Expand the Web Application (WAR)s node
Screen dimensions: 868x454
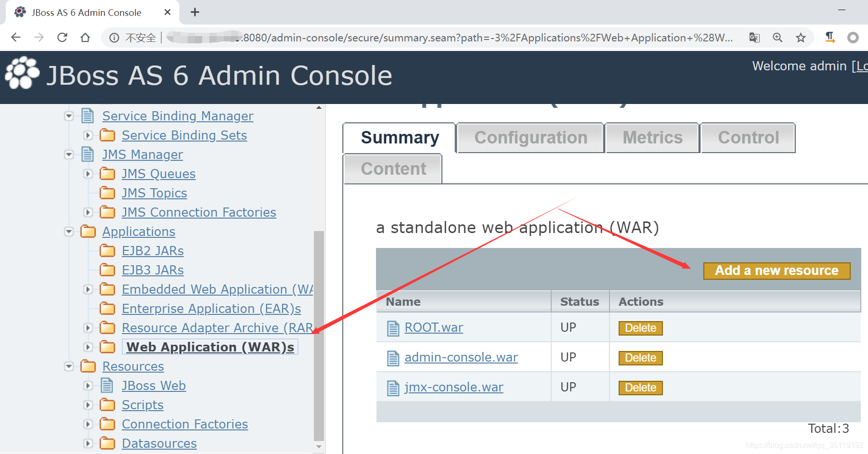(88, 347)
